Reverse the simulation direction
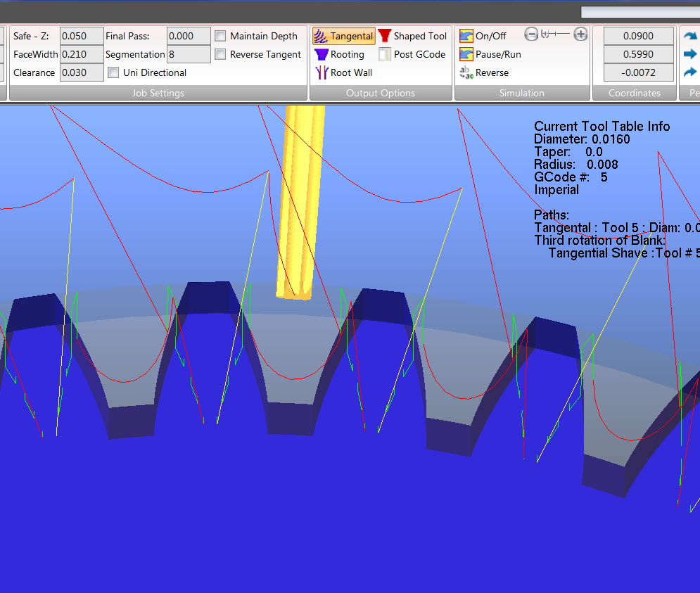The height and width of the screenshot is (593, 700). click(484, 72)
